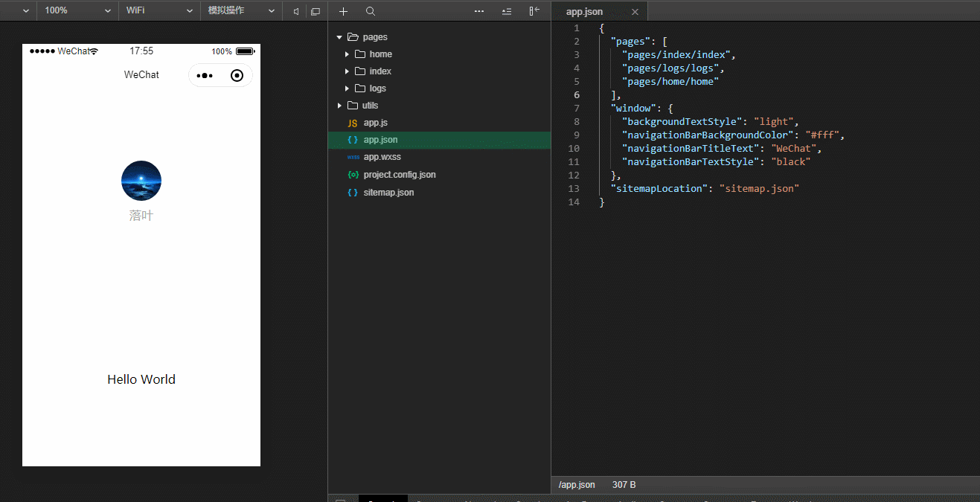The height and width of the screenshot is (502, 980).
Task: Expand the logs folder arrow
Action: (347, 89)
